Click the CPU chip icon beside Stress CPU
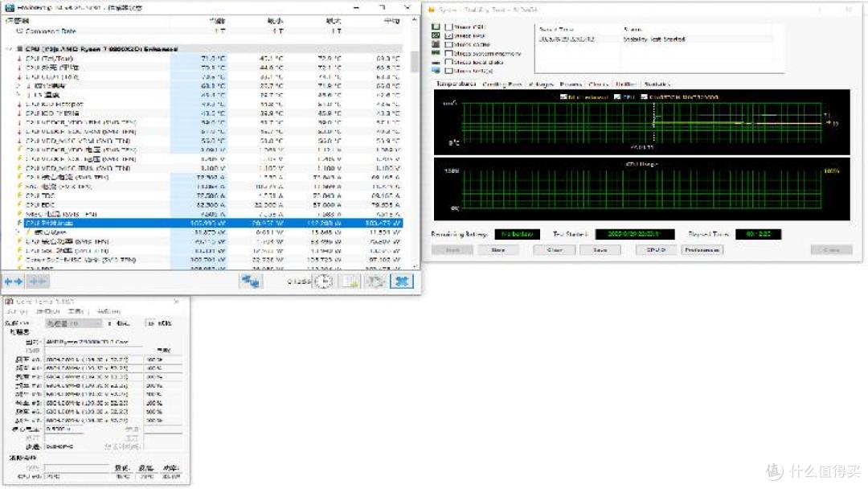868x489 pixels. 436,27
